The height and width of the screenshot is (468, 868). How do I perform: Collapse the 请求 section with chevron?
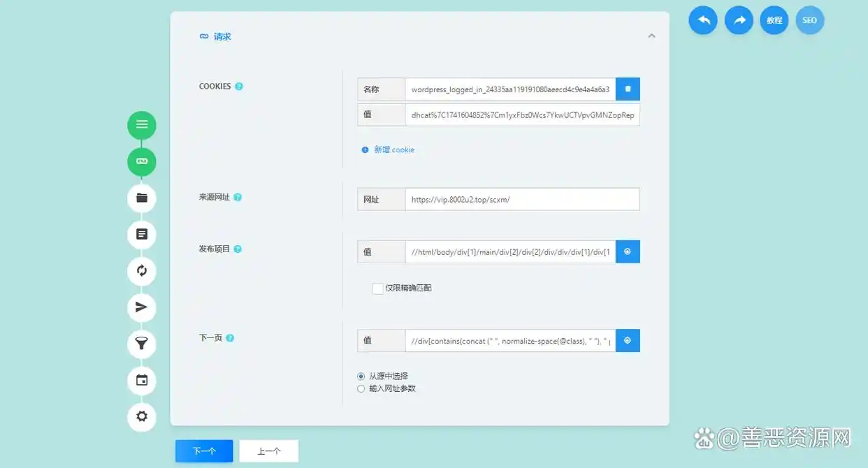[x=651, y=36]
